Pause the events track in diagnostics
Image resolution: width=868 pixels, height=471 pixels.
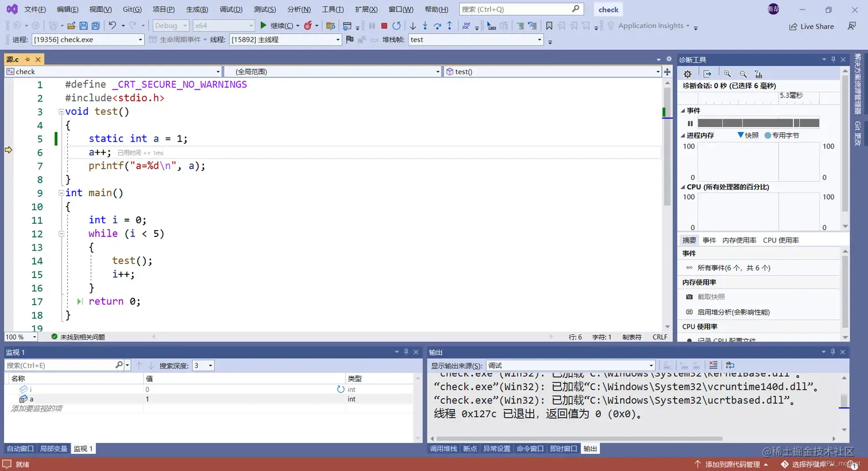pos(690,123)
